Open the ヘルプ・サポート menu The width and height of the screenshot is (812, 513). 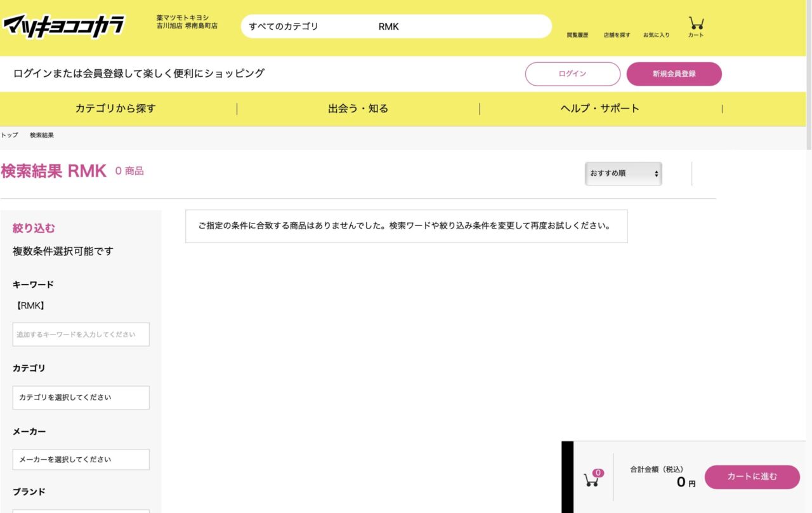[x=600, y=109]
